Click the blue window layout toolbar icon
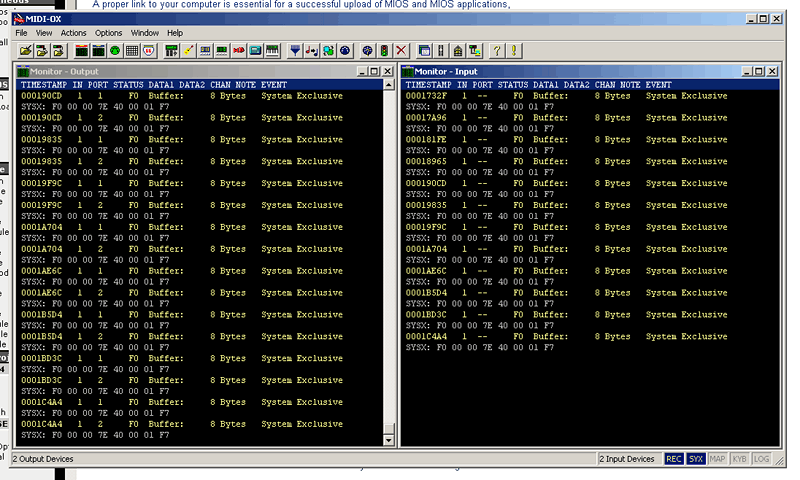Screen dimensions: 800x480 pyautogui.click(x=424, y=50)
